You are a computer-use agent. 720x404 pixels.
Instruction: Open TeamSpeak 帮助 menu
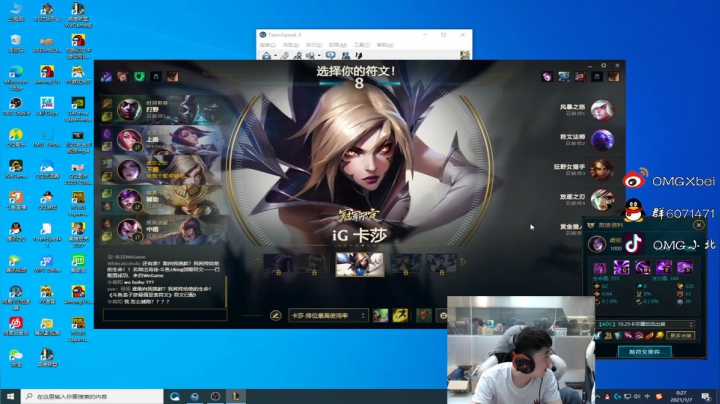pyautogui.click(x=385, y=45)
